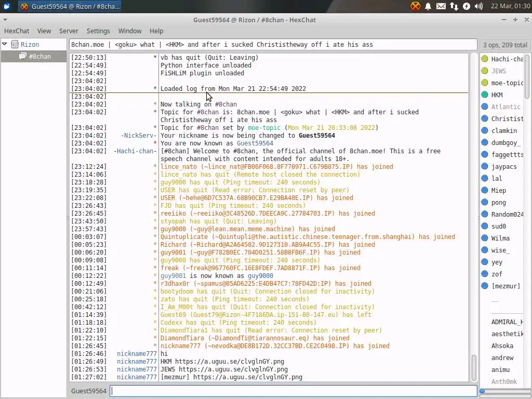This screenshot has width=532, height=399.
Task: Click the green icon beside HKM
Action: (x=485, y=95)
